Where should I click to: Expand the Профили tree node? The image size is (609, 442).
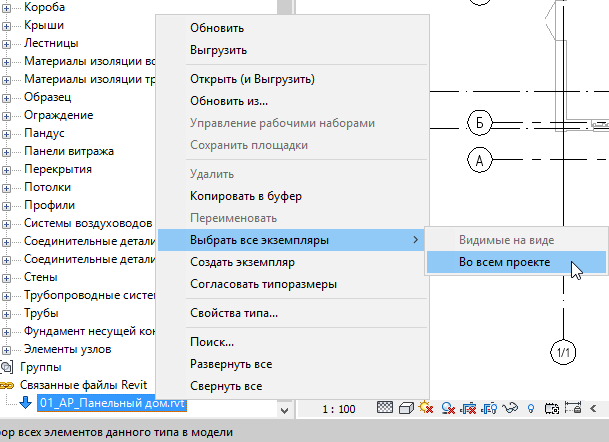(x=6, y=206)
